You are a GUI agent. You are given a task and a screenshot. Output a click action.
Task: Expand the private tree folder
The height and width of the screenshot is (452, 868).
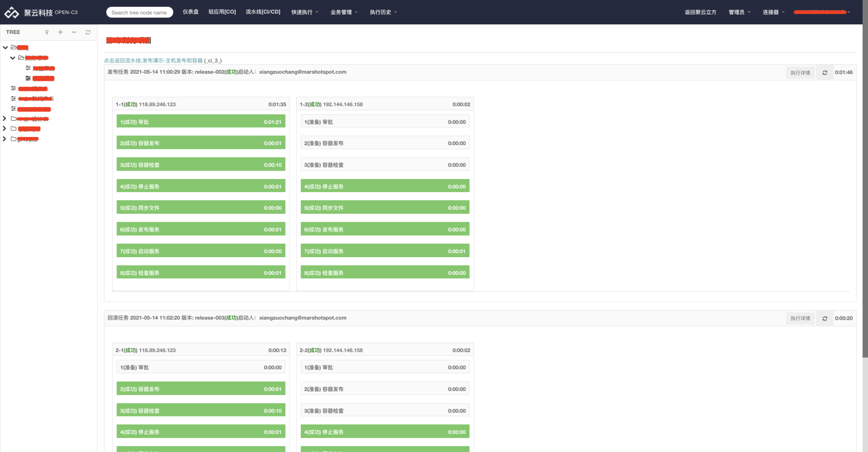[x=4, y=139]
